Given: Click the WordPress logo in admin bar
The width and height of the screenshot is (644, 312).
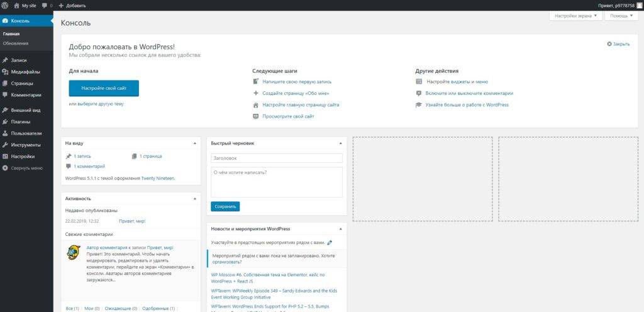Looking at the screenshot, I should 5,6.
